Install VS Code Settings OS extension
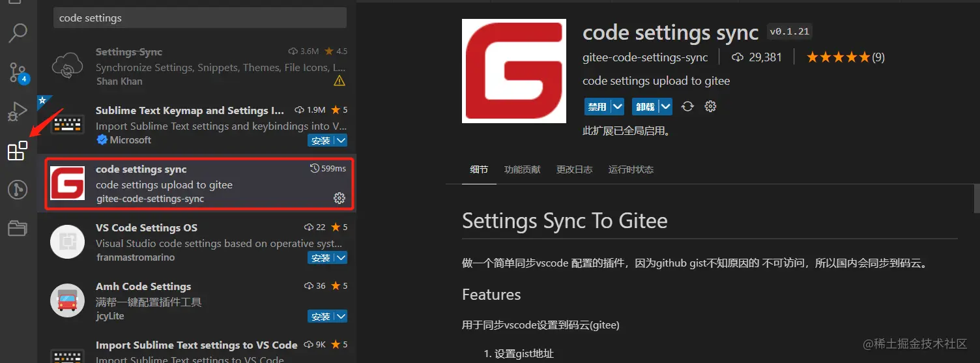The image size is (980, 363). tap(321, 258)
